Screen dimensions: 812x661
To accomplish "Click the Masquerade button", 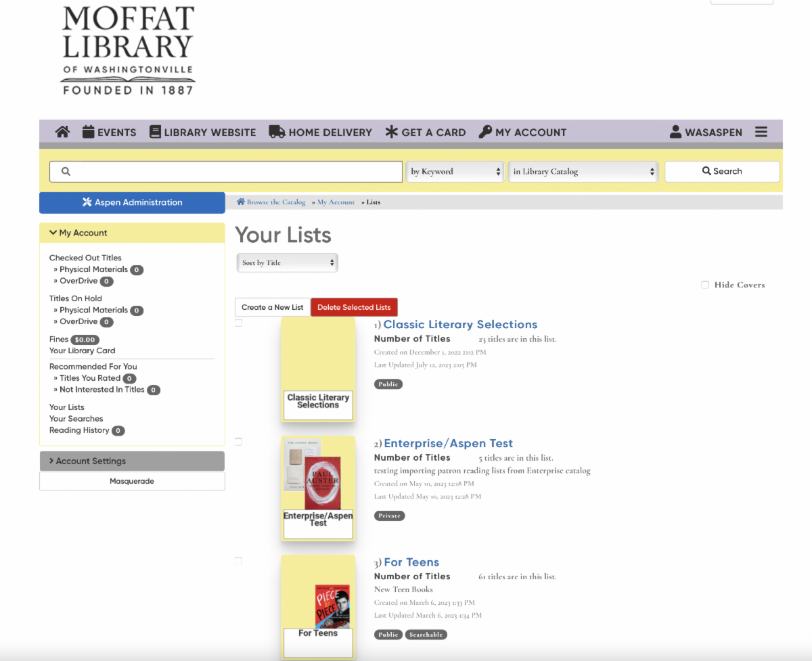I will click(132, 481).
